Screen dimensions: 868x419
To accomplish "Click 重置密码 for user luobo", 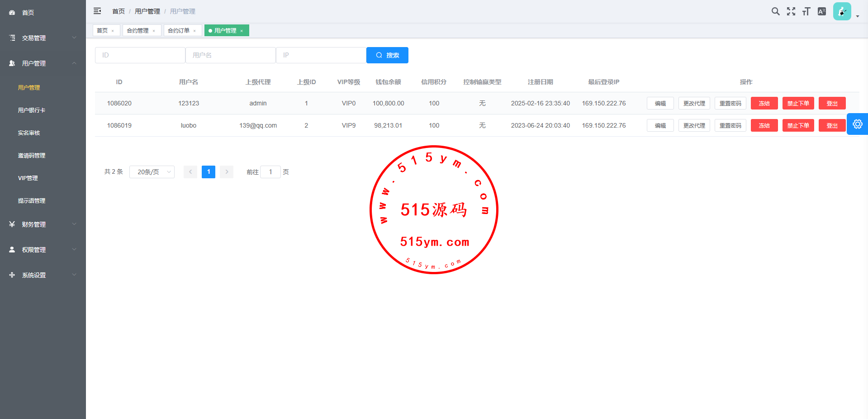I will point(730,125).
